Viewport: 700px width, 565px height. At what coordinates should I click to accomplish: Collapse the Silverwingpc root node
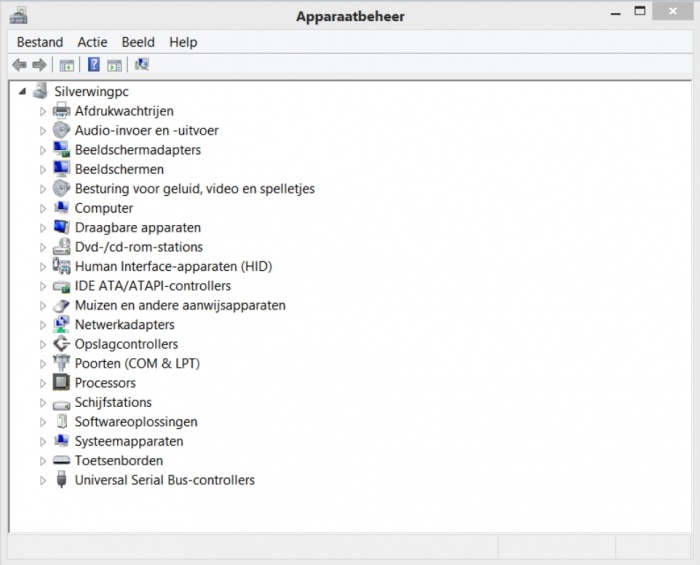[23, 91]
